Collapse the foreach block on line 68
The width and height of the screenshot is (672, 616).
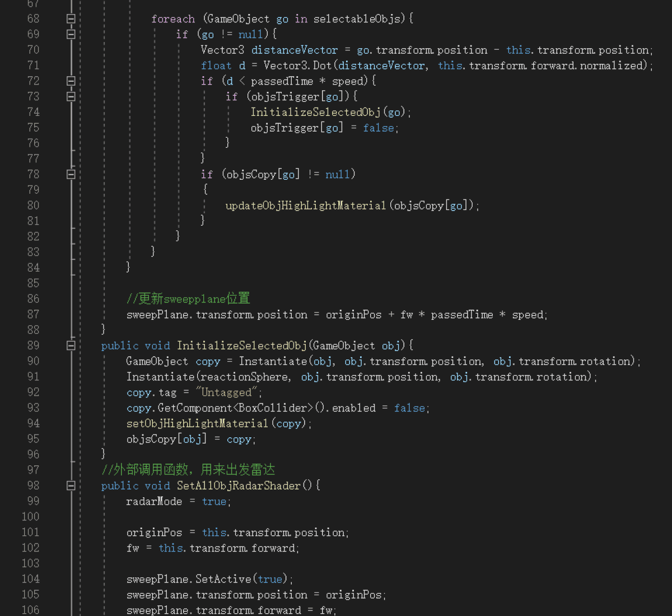(x=71, y=18)
